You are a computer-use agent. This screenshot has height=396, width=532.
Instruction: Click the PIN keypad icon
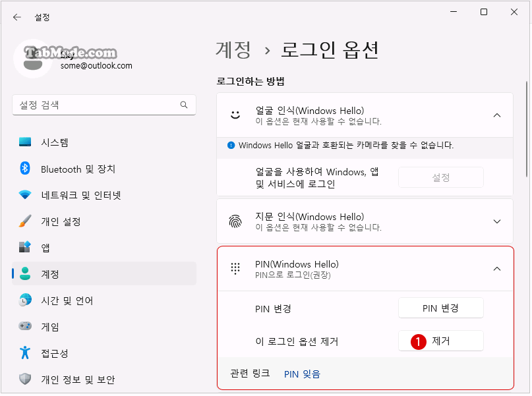[235, 269]
